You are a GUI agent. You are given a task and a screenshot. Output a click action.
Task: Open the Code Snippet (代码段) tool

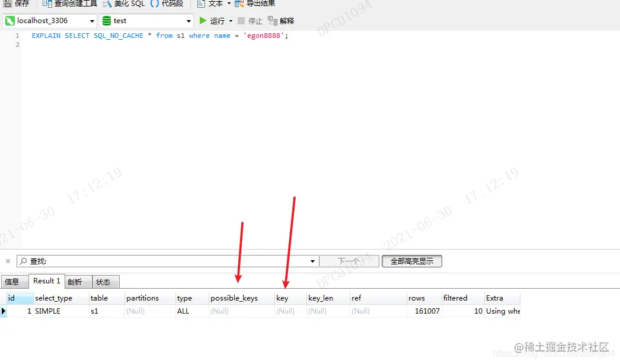coord(167,4)
